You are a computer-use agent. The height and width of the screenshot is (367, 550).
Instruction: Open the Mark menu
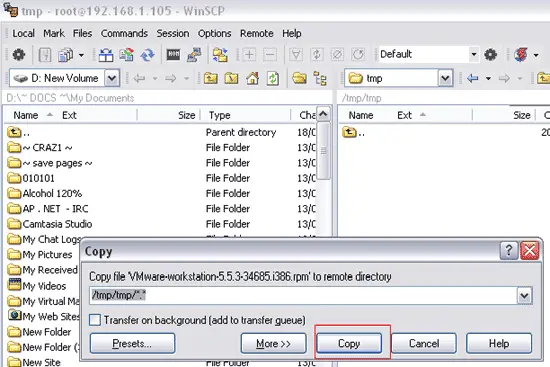coord(54,33)
